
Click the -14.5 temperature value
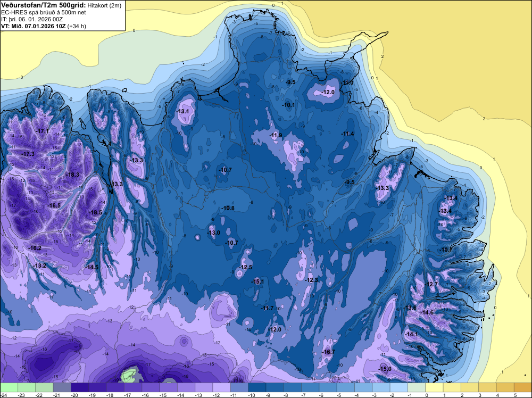(92, 267)
